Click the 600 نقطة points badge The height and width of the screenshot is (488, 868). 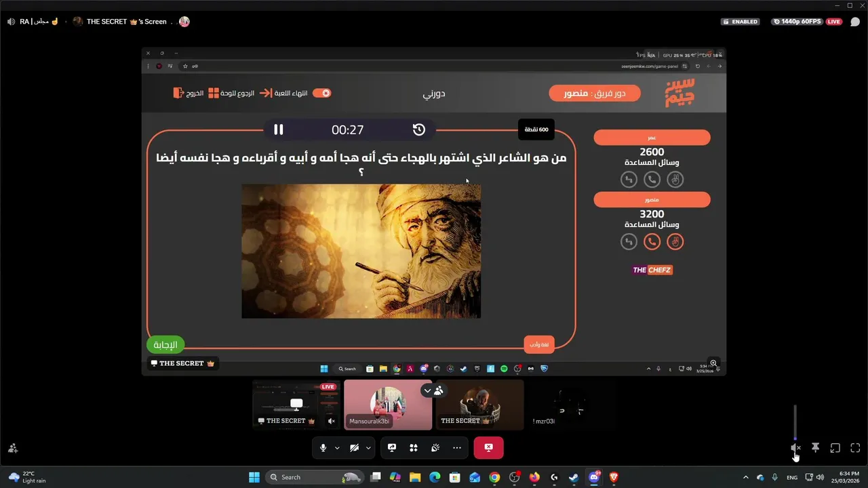pos(536,129)
